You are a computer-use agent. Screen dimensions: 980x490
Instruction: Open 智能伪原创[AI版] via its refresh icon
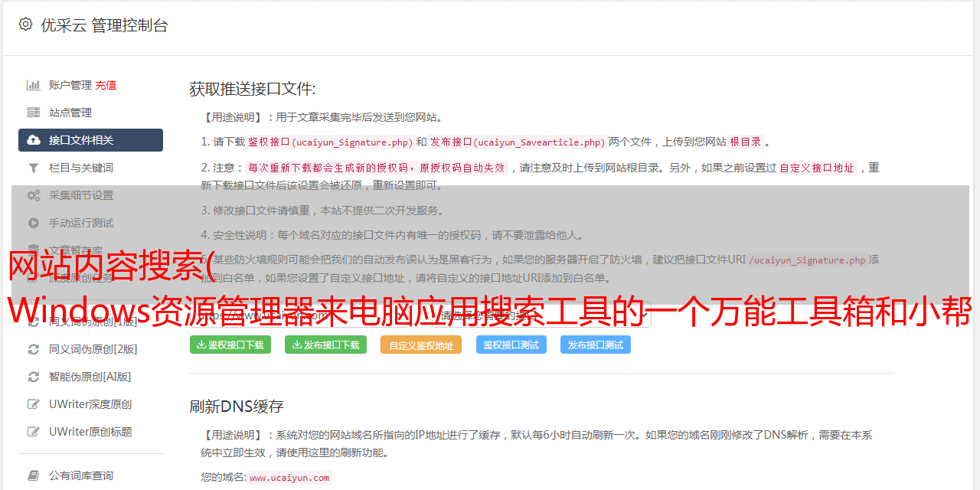tap(34, 377)
